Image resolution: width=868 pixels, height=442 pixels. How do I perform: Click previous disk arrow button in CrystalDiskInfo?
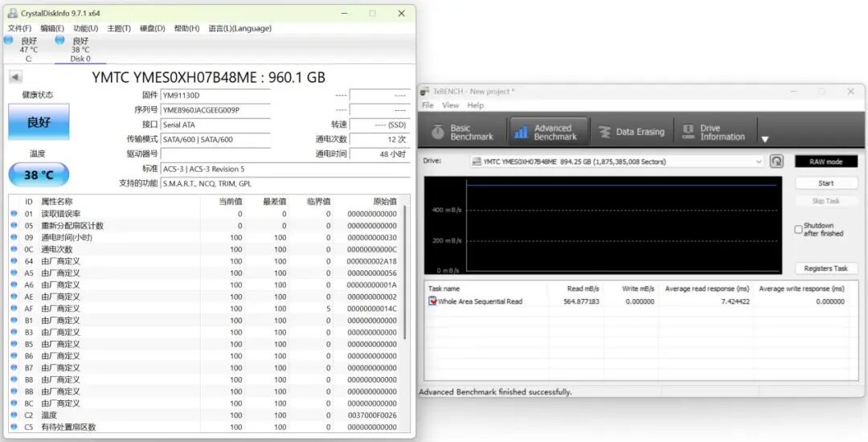(15, 77)
